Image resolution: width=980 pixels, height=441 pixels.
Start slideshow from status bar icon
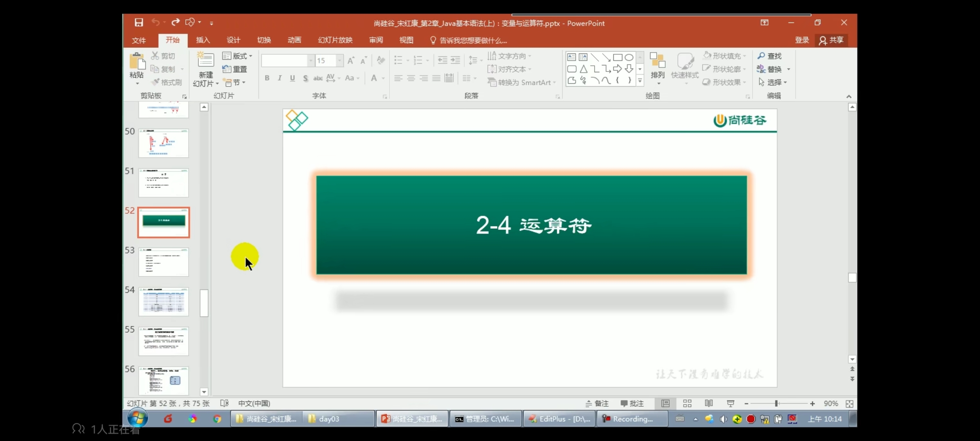click(x=731, y=403)
